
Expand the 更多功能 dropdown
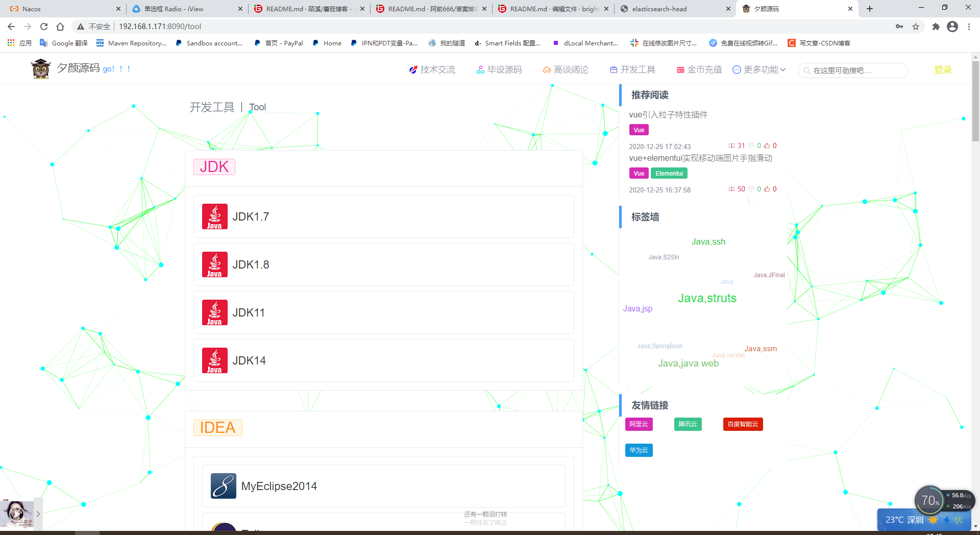tap(759, 70)
